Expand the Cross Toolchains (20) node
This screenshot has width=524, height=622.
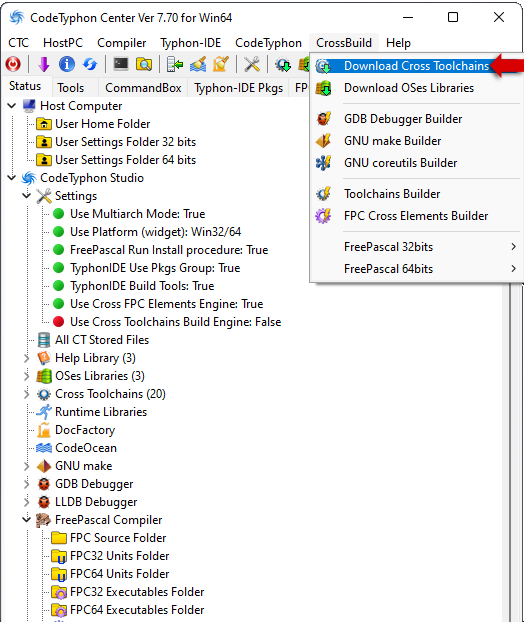click(27, 394)
